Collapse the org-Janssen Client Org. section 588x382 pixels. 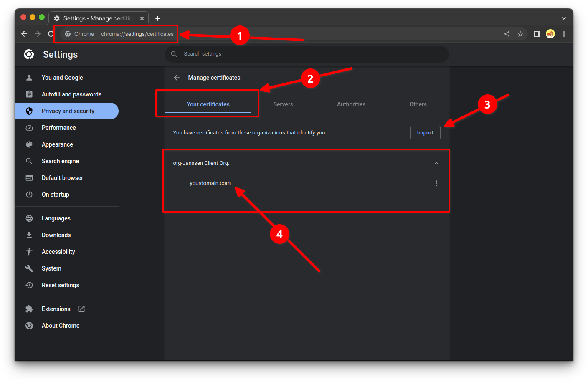[436, 163]
